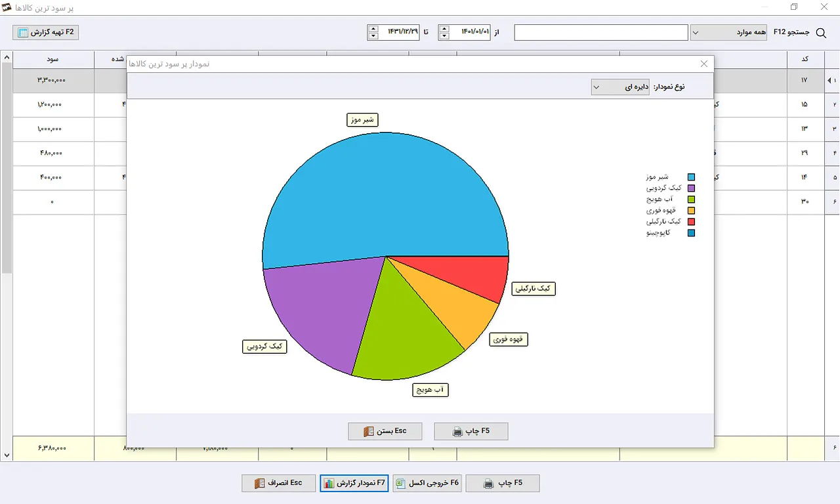The width and height of the screenshot is (840, 504).
Task: Click the F2 تهیه گزارش report button
Action: pos(46,32)
